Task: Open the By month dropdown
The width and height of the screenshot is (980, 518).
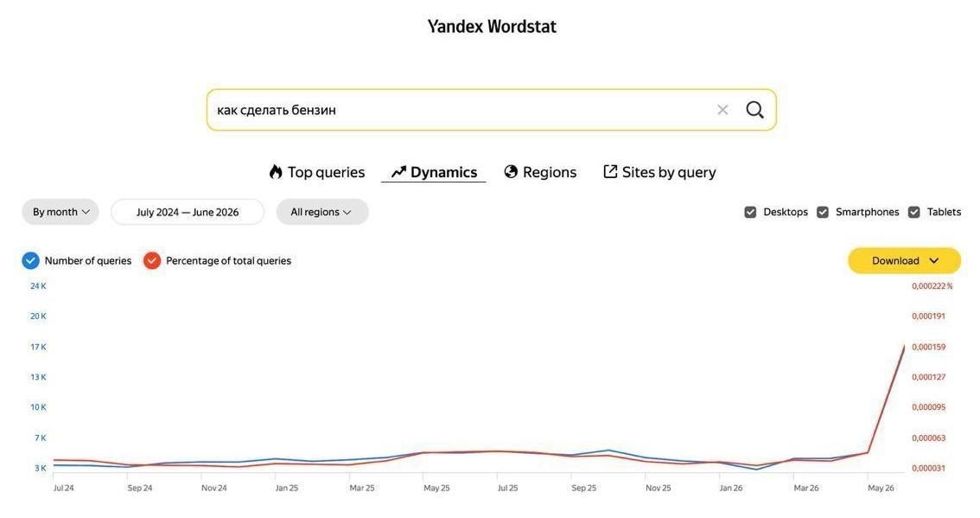Action: click(60, 212)
